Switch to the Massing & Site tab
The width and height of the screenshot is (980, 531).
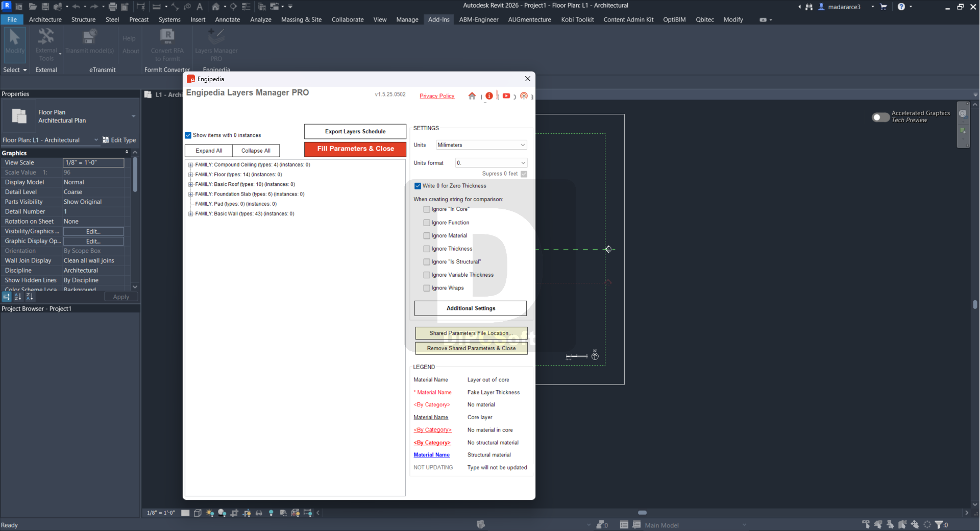[301, 19]
